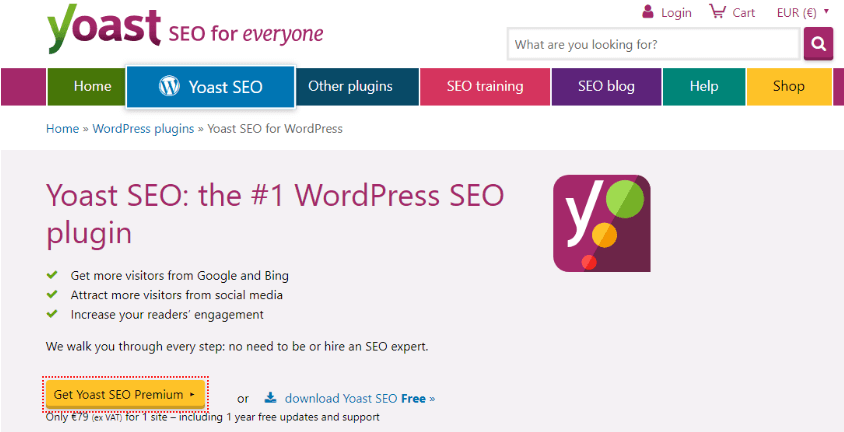844x432 pixels.
Task: Click the 'We walk you through every step' sentence
Action: point(237,346)
